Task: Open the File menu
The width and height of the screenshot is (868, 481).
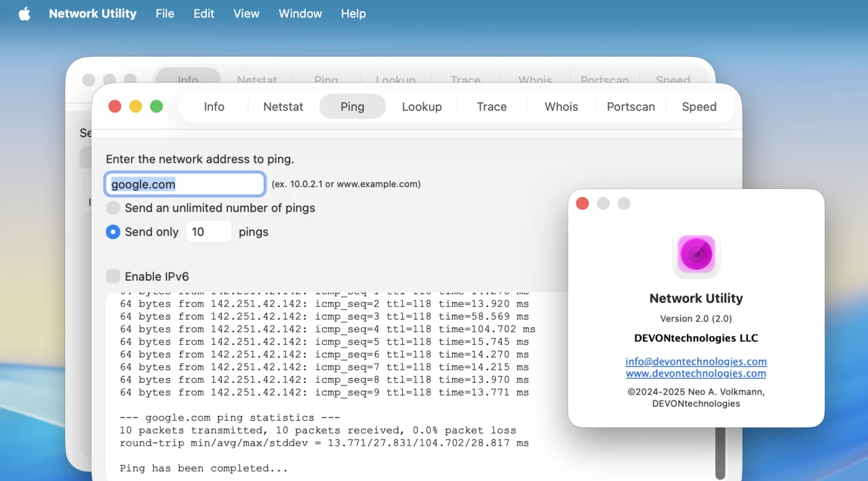Action: (164, 13)
